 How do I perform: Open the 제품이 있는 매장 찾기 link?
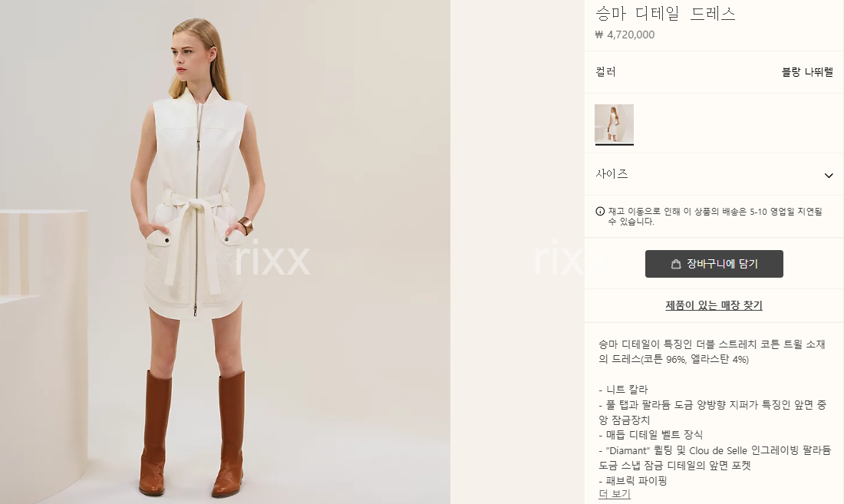click(714, 305)
